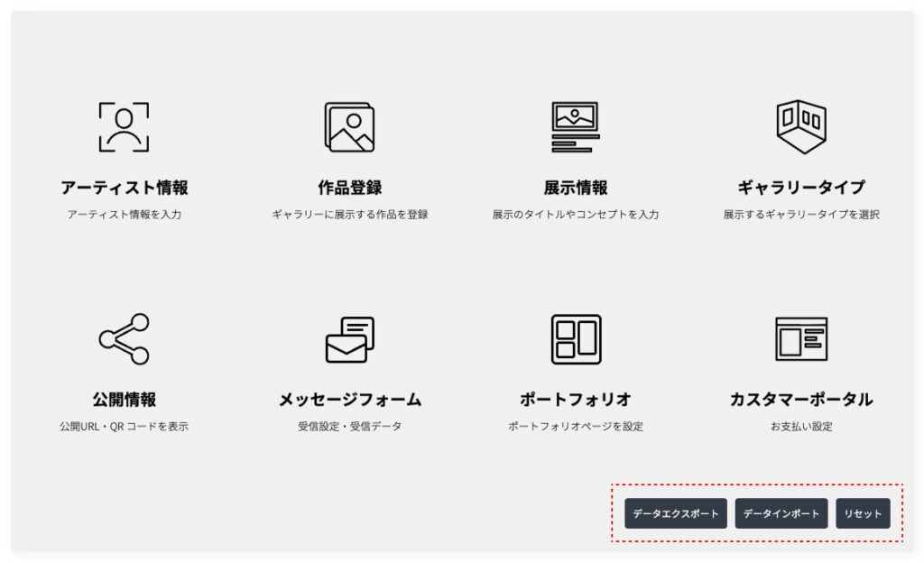Click the share icon for 公開情報

click(x=124, y=339)
